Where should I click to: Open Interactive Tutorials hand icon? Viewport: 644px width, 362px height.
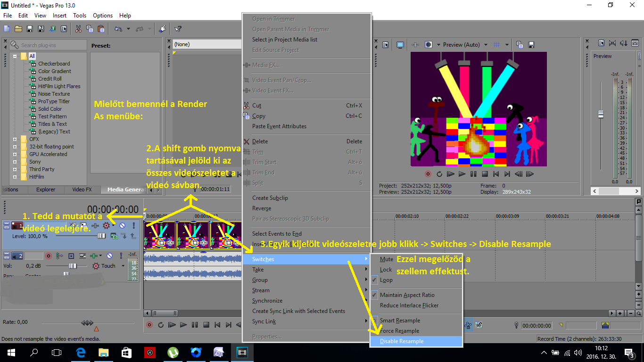point(162,29)
